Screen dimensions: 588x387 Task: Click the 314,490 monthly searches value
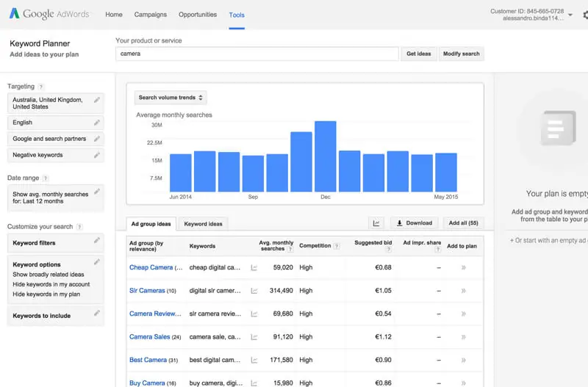click(x=282, y=291)
